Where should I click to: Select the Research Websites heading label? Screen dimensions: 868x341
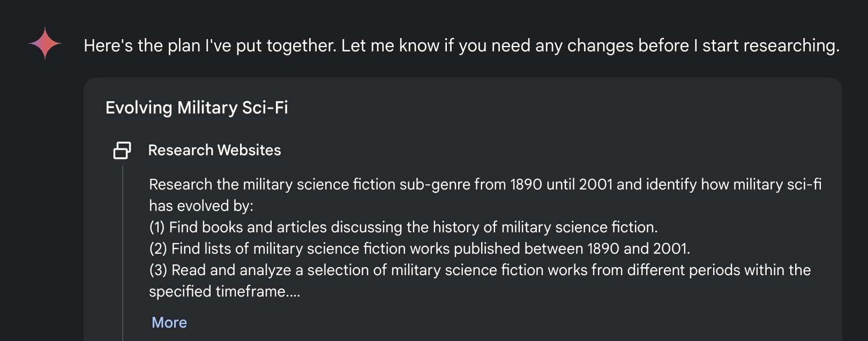214,150
